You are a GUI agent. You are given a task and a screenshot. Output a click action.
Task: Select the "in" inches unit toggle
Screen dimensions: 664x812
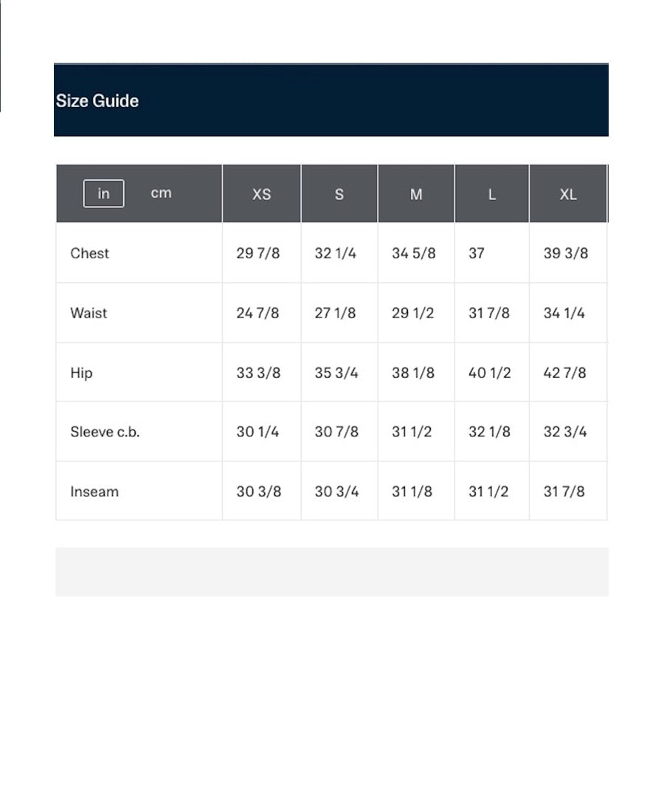(103, 193)
